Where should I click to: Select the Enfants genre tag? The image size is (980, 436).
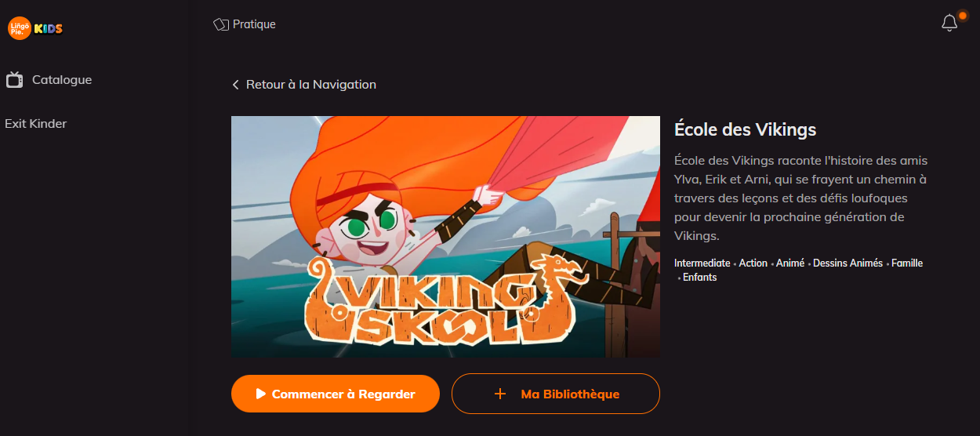click(699, 278)
